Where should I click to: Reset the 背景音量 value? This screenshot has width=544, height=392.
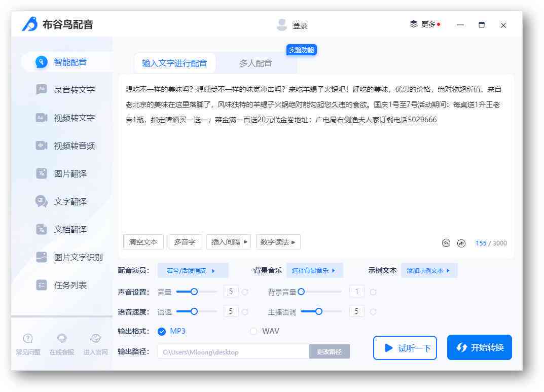373,292
